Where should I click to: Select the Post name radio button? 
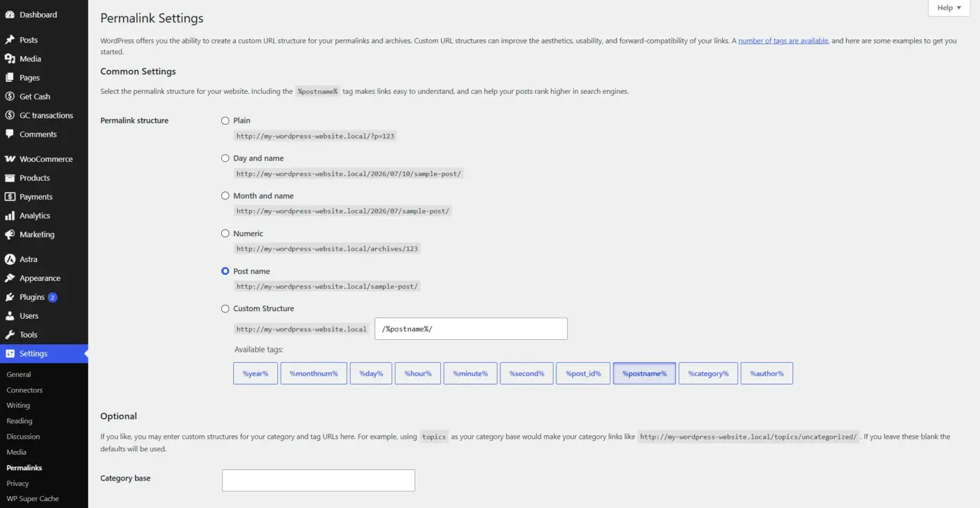[225, 271]
